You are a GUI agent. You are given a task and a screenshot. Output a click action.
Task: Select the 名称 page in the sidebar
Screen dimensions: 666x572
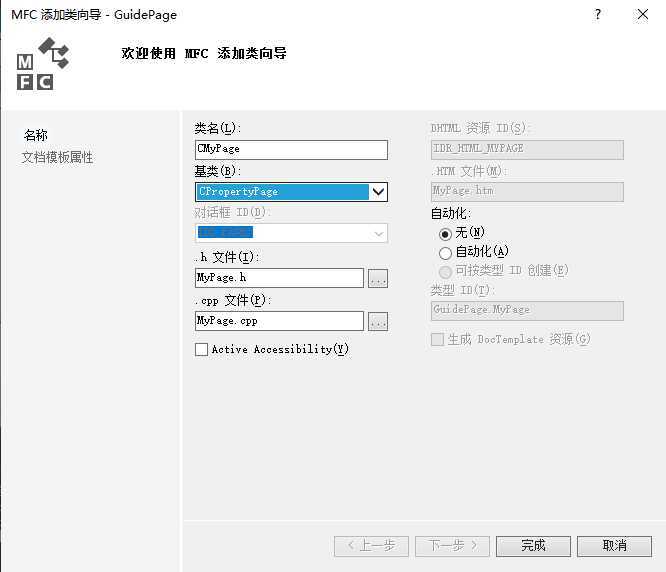36,135
